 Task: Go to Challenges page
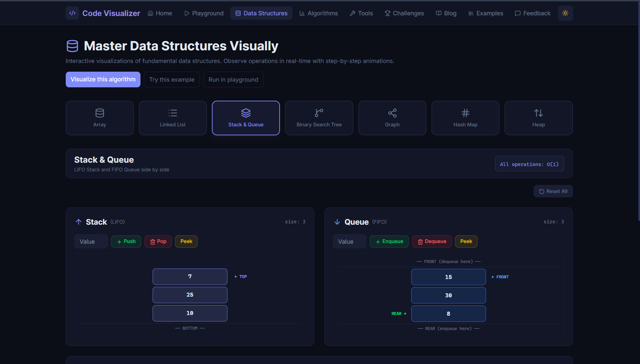(x=404, y=13)
